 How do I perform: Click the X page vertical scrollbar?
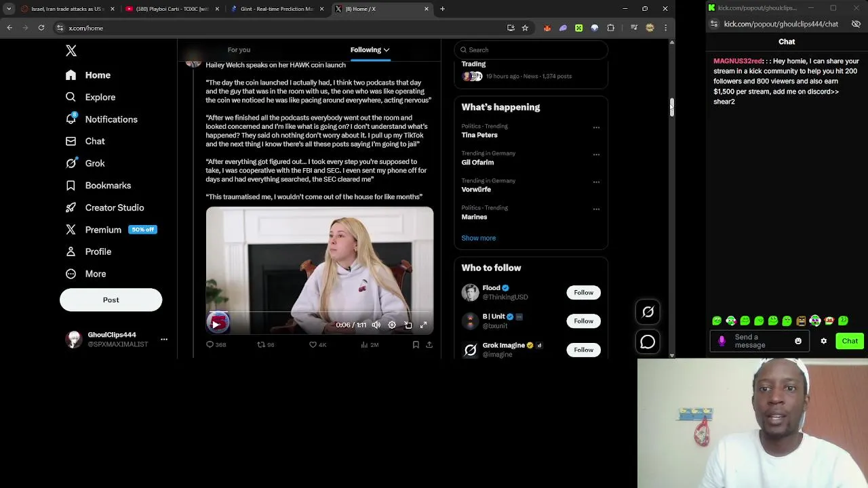point(672,107)
